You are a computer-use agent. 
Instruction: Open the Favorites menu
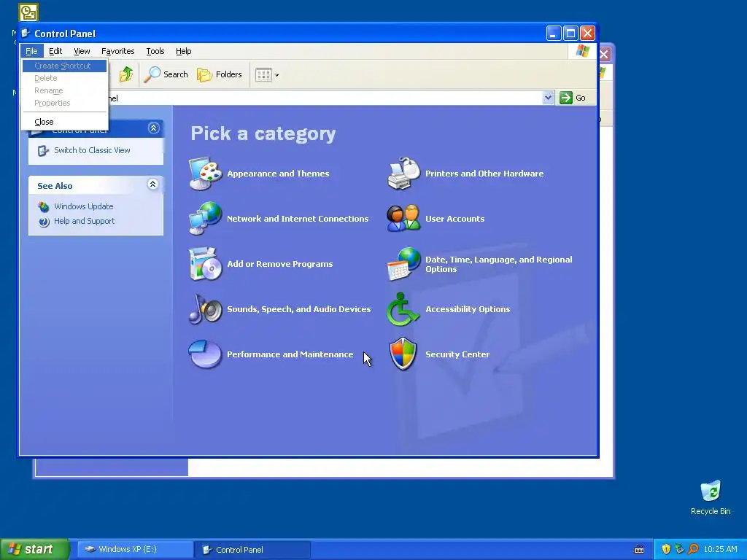point(117,51)
